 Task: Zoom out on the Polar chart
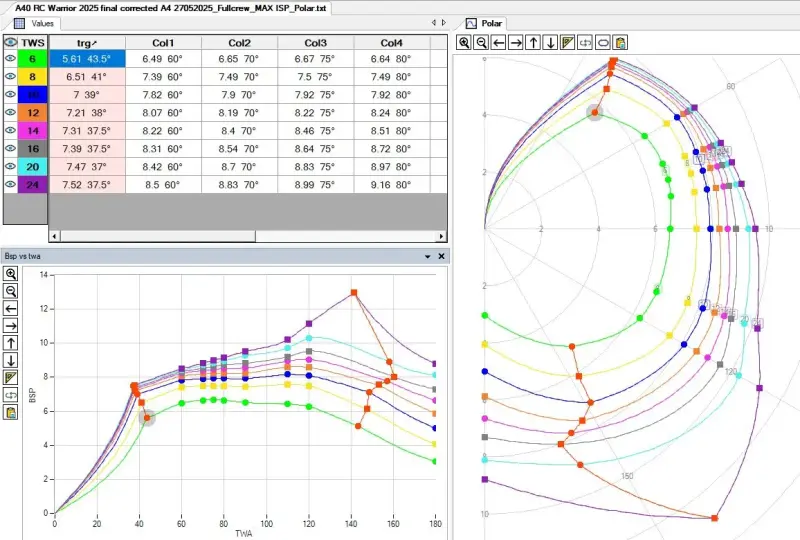[x=482, y=43]
